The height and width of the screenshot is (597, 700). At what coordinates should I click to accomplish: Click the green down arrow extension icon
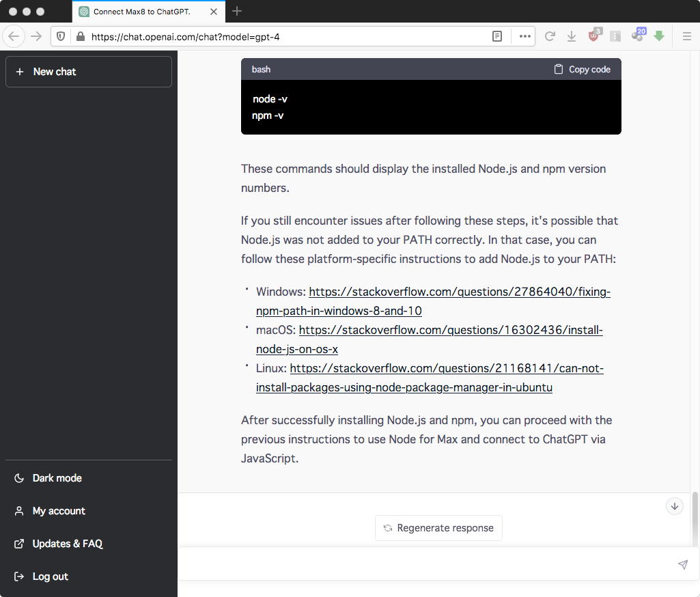[x=659, y=36]
